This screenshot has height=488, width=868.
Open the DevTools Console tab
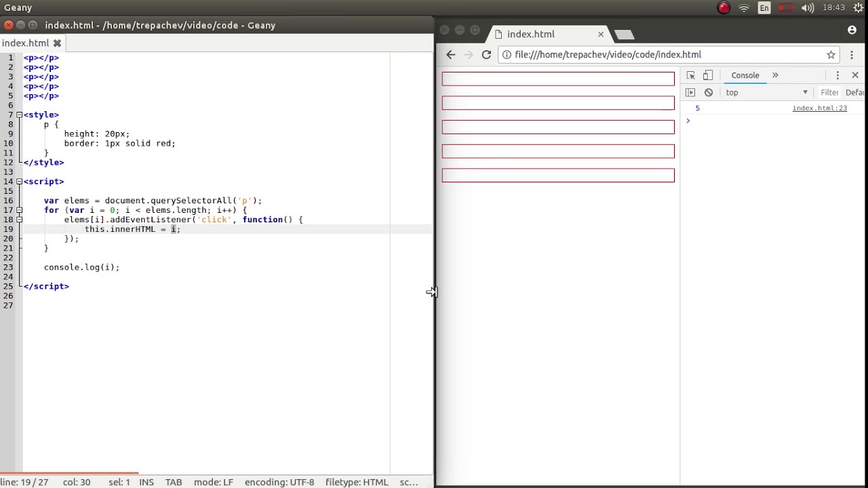[x=745, y=75]
